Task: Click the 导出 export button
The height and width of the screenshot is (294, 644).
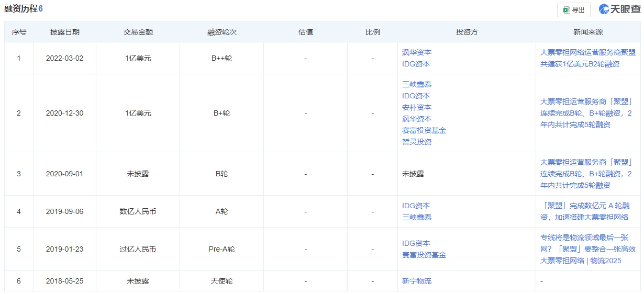Action: pyautogui.click(x=574, y=9)
